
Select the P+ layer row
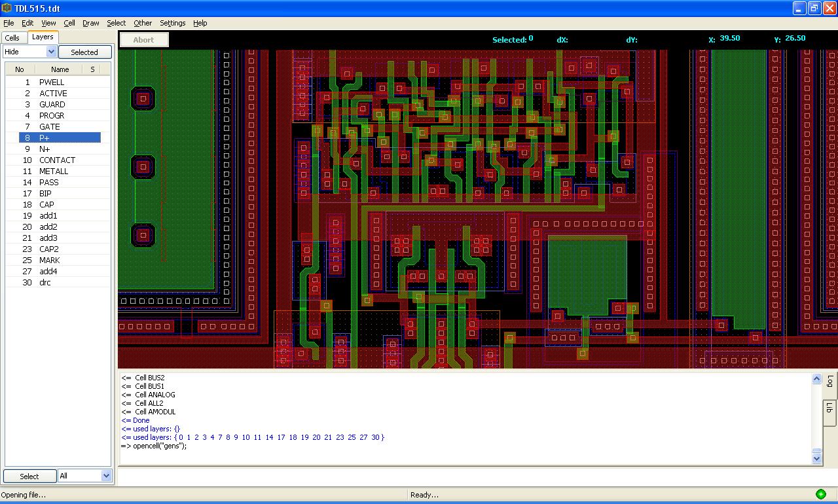pos(59,138)
